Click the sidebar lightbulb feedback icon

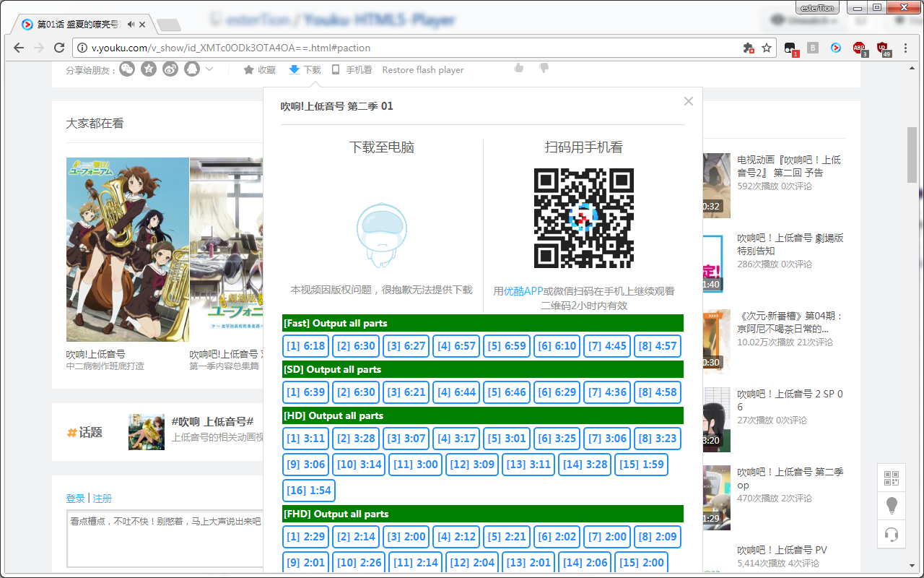point(892,506)
